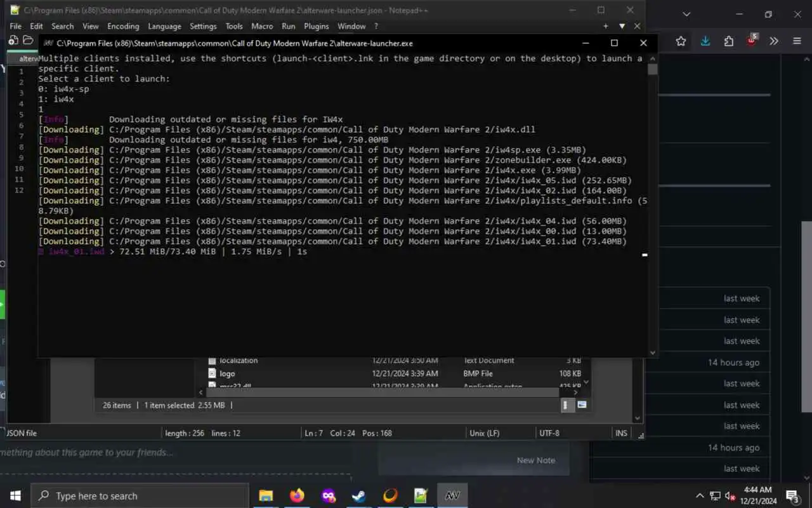
Task: Open the Encoding menu in Notepad++
Action: pyautogui.click(x=123, y=26)
